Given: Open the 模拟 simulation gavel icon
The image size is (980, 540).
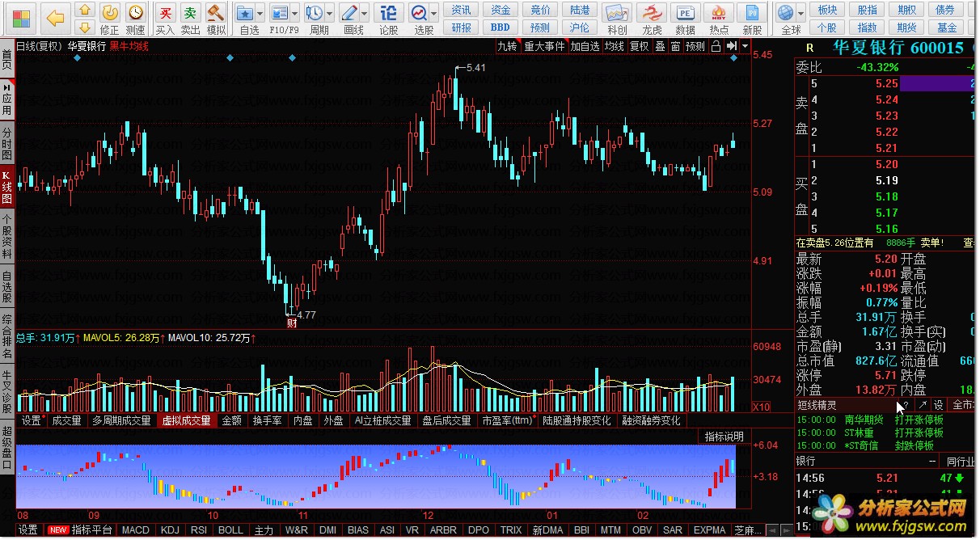Looking at the screenshot, I should [216, 13].
